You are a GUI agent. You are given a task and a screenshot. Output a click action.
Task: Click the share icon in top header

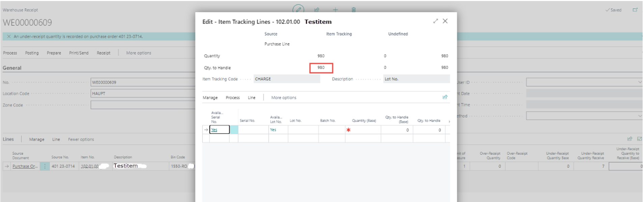pos(317,9)
